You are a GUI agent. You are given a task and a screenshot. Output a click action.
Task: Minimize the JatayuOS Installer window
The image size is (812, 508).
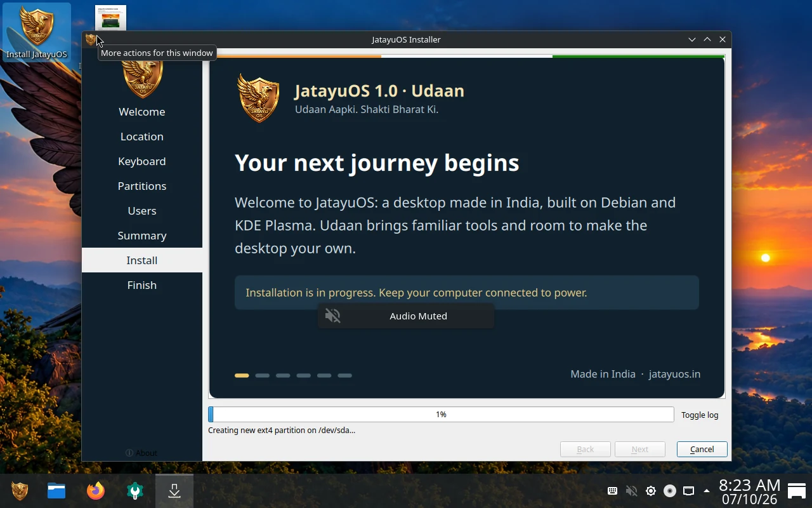point(692,39)
